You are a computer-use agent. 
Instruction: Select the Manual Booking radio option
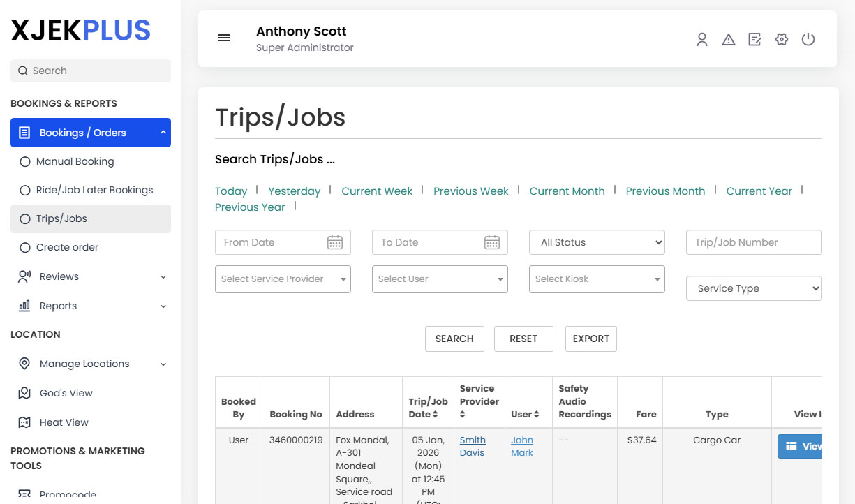pyautogui.click(x=25, y=161)
